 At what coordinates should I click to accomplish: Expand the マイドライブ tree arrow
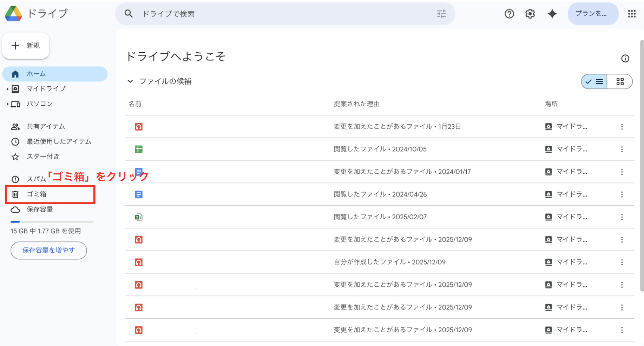click(x=7, y=89)
